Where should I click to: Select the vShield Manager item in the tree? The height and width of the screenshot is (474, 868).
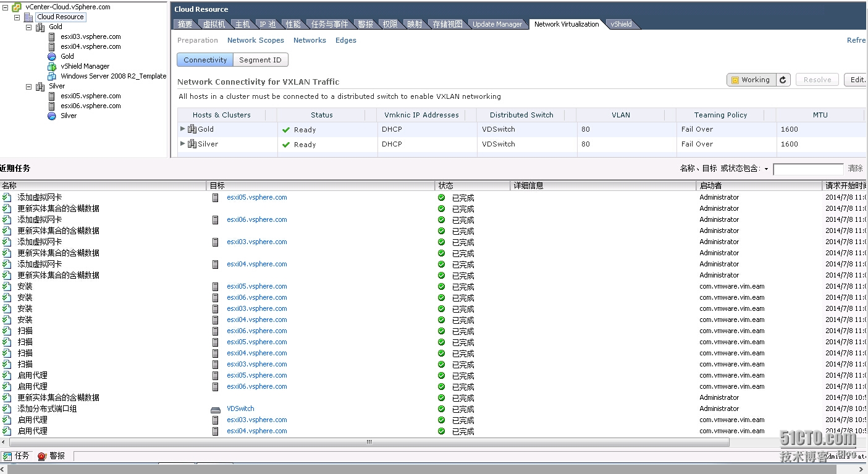coord(85,66)
